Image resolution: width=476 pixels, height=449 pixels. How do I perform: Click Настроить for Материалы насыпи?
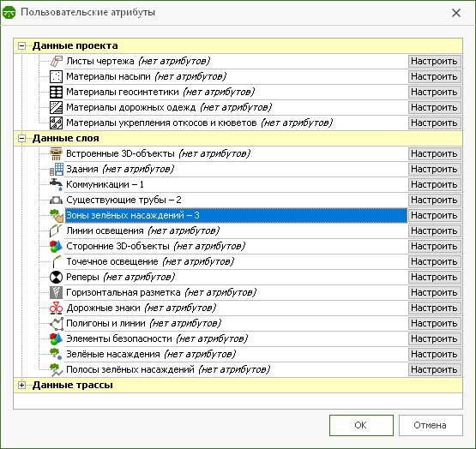click(435, 76)
